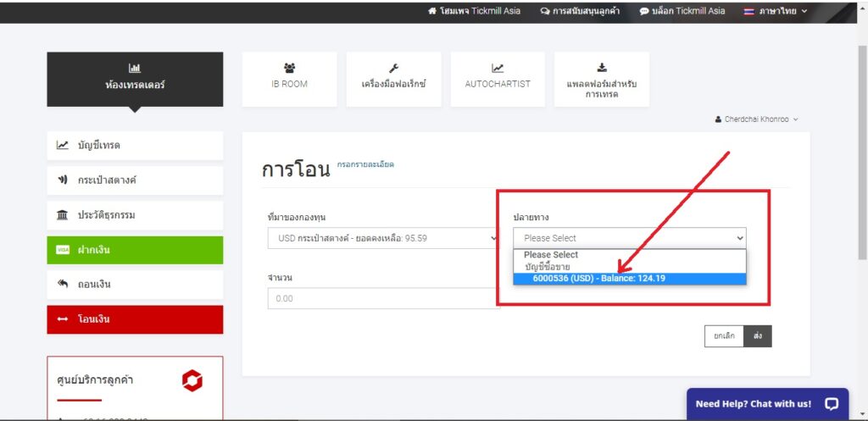Go to บัญชีเทรด in sidebar

(135, 146)
